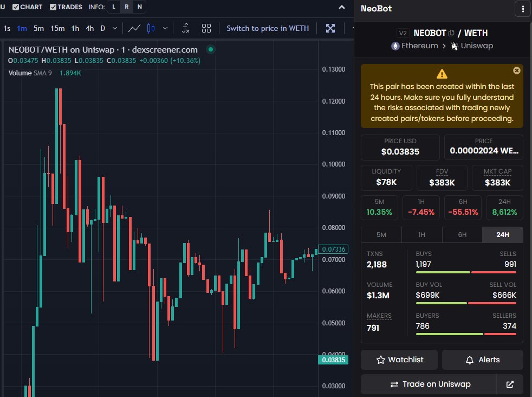This screenshot has width=532, height=397.
Task: Open the timeframe dropdown arrow
Action: [x=115, y=29]
